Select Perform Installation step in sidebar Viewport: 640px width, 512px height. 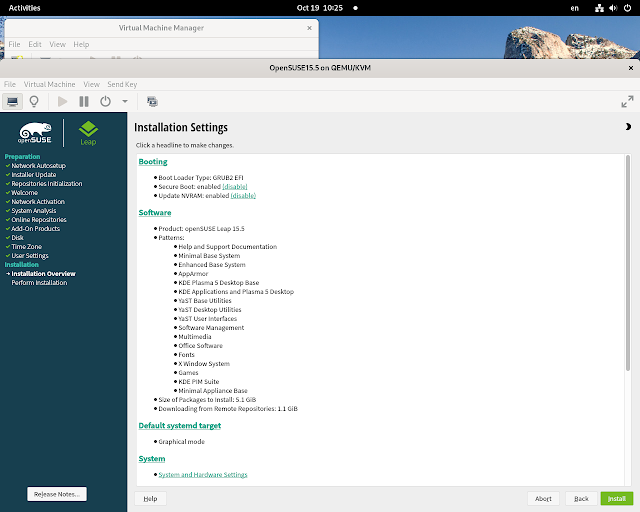[x=39, y=283]
